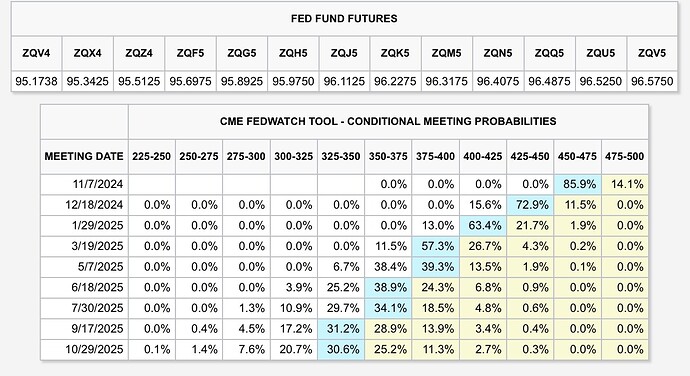
Task: Click the highlighted 85.9% probability cell
Action: (577, 184)
